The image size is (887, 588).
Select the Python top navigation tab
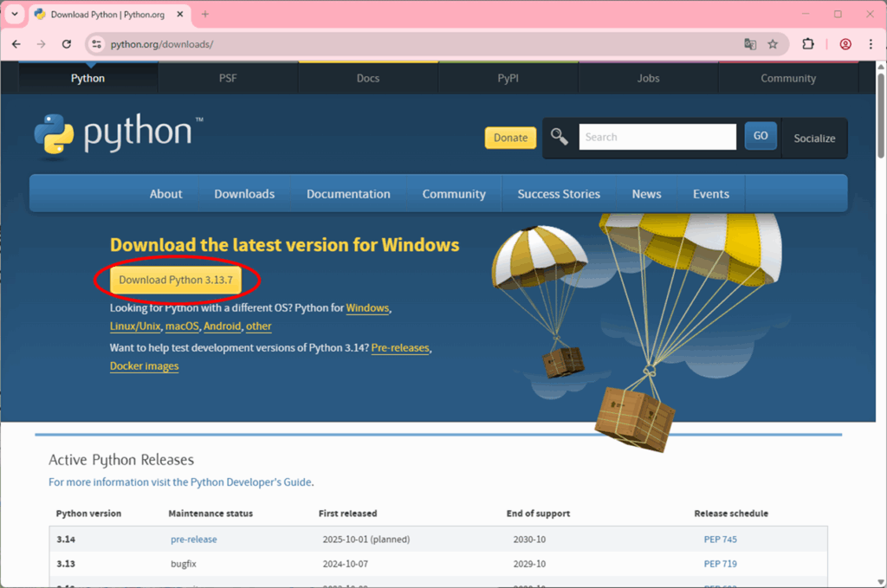tap(87, 78)
